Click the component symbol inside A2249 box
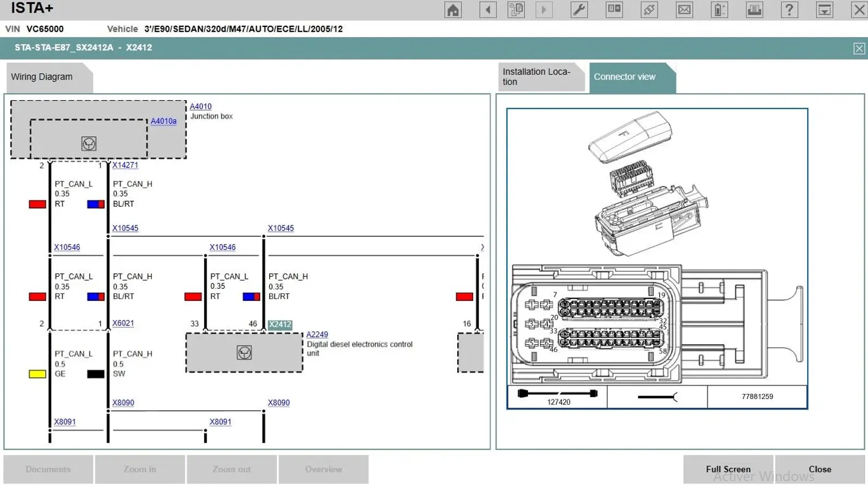The image size is (868, 486). [x=244, y=352]
